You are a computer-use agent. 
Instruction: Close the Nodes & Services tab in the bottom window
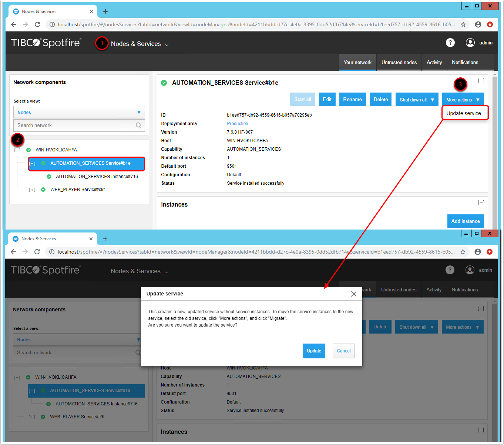(91, 239)
